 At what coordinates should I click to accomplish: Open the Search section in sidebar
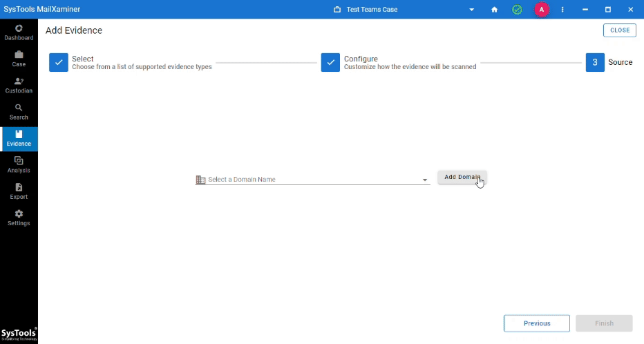(19, 112)
